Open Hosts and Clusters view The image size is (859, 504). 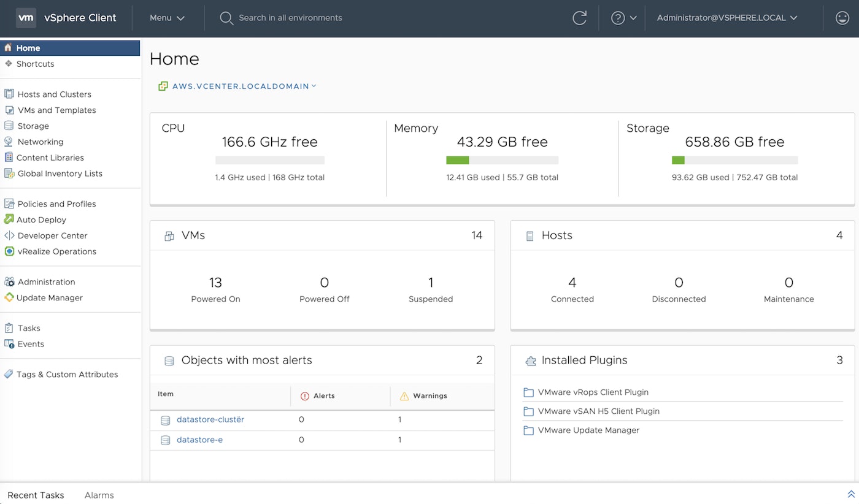[x=55, y=94]
